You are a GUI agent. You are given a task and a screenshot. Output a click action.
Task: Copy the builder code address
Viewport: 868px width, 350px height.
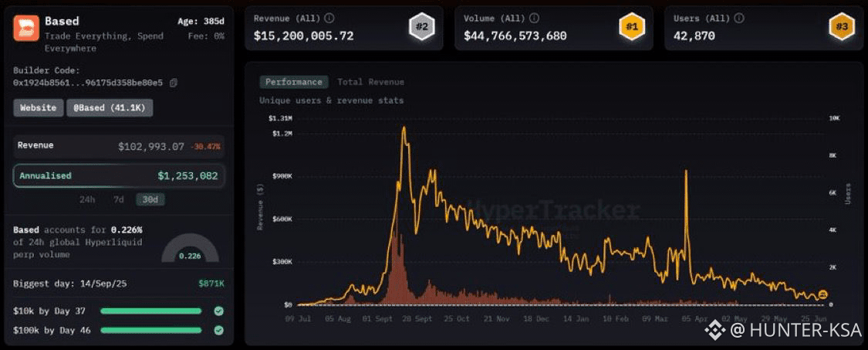174,83
